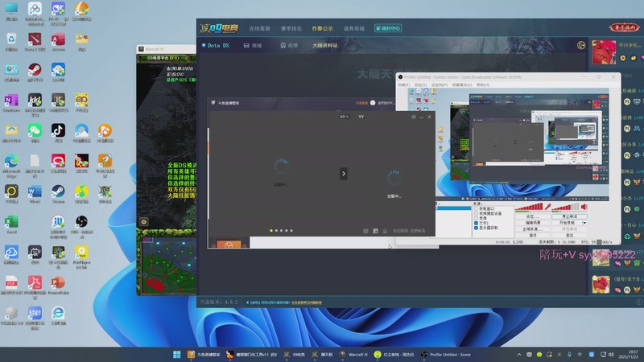Click the volume icon in system tray
Viewport: 644px width, 362px height.
tap(611, 355)
